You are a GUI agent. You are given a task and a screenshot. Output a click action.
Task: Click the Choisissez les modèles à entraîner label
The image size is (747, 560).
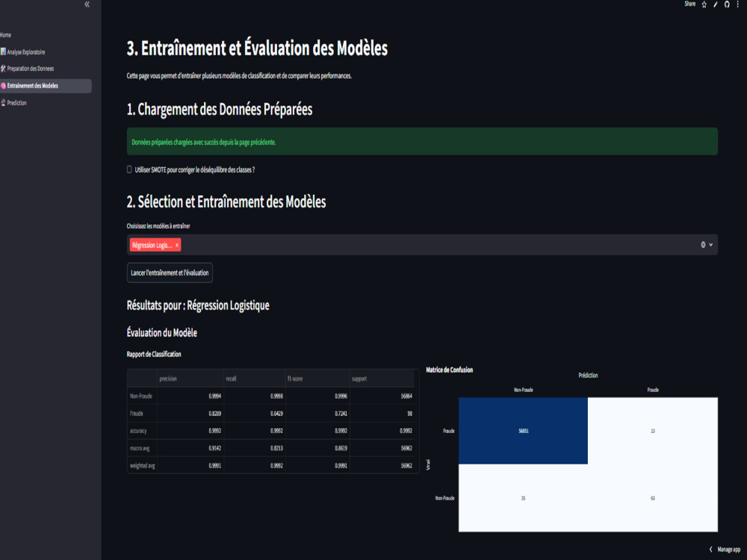pos(158,226)
